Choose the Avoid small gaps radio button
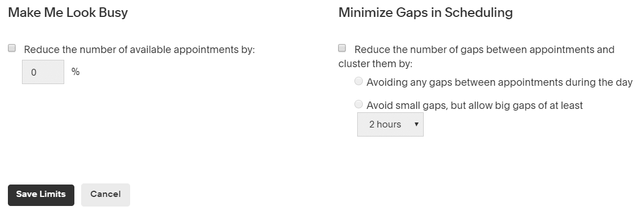Screen dimensions: 644x215 click(358, 104)
